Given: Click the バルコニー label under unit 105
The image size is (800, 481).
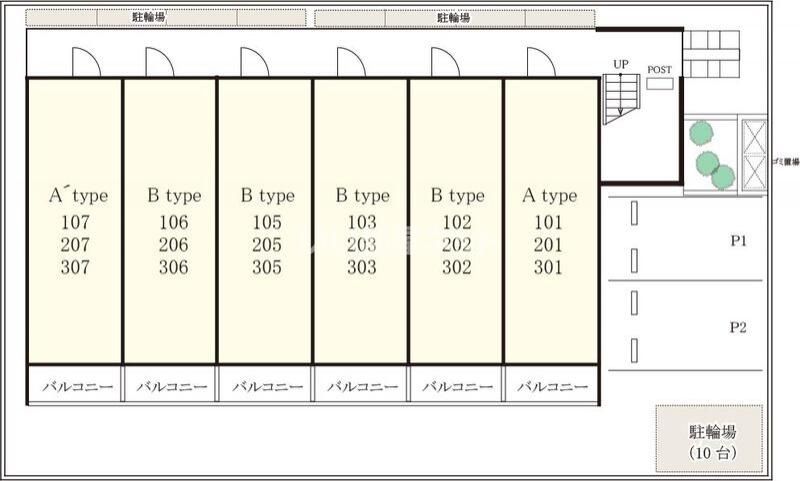Looking at the screenshot, I should point(267,387).
